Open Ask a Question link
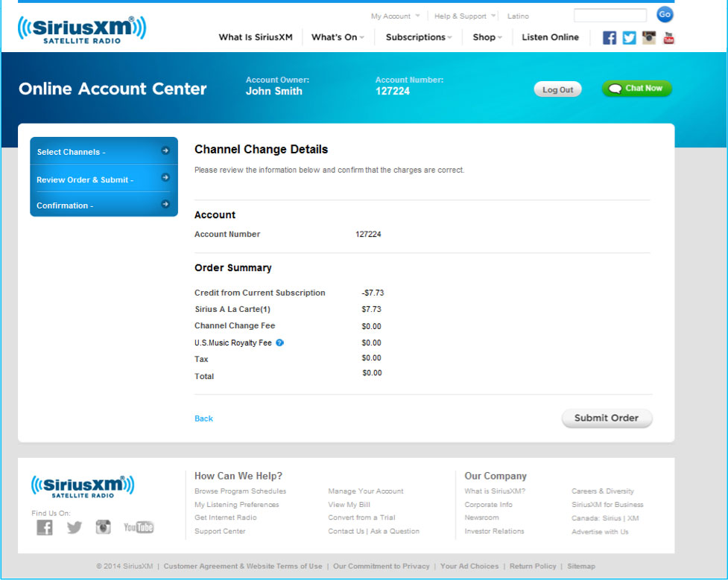Screen dimensions: 728x580 coord(395,532)
